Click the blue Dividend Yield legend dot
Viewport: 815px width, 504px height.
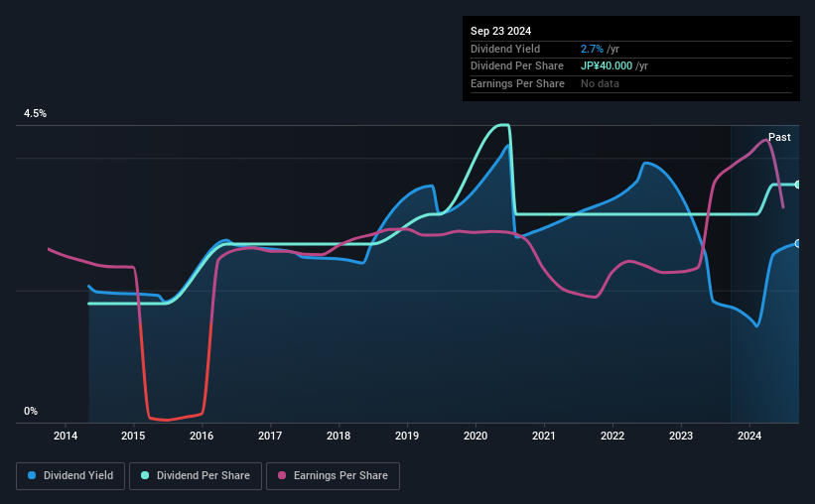(32, 475)
